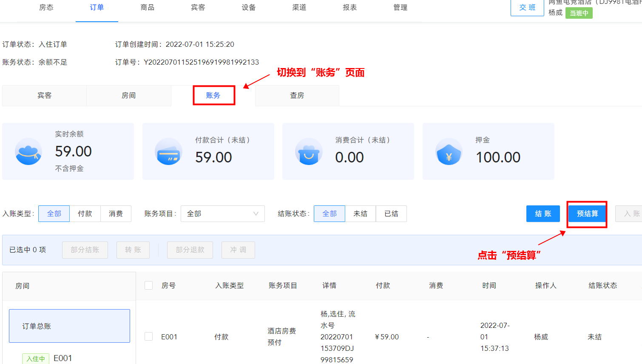Screen dimensions: 642x364
Task: Click the 冲调 button
Action: tap(238, 250)
